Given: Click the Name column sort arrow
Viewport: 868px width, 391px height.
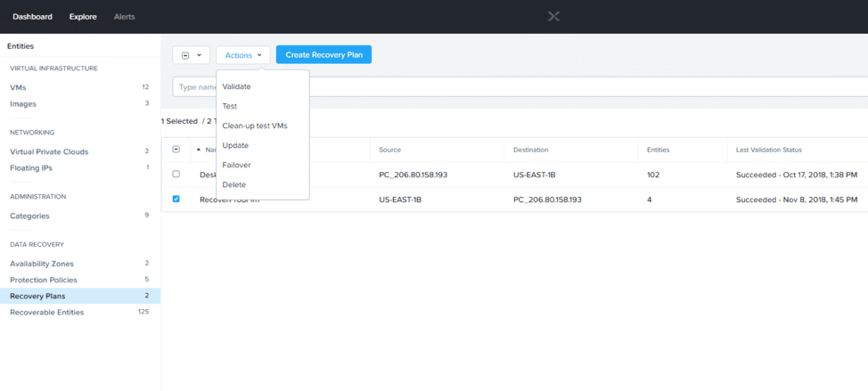Looking at the screenshot, I should pos(199,150).
